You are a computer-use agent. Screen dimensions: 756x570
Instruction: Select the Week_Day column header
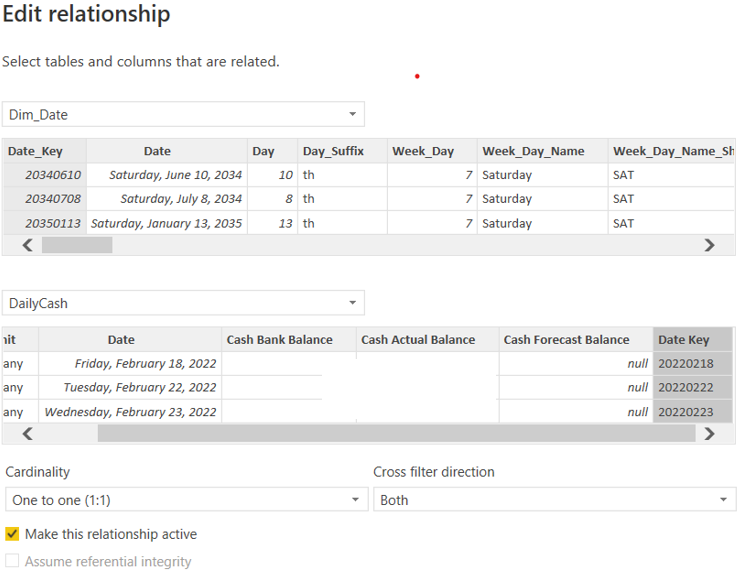(432, 151)
